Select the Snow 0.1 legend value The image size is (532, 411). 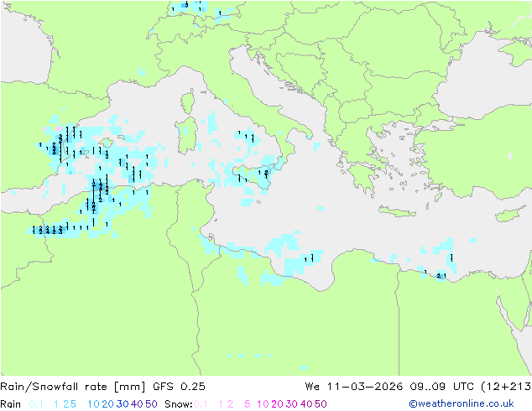(x=201, y=404)
